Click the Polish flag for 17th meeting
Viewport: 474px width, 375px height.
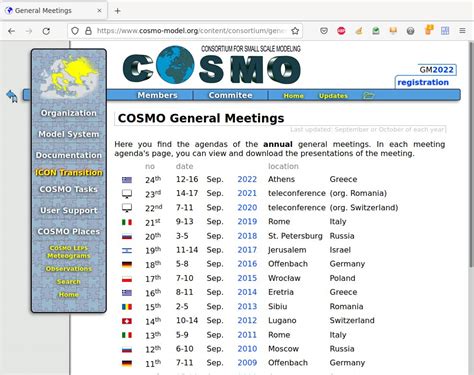(x=127, y=279)
